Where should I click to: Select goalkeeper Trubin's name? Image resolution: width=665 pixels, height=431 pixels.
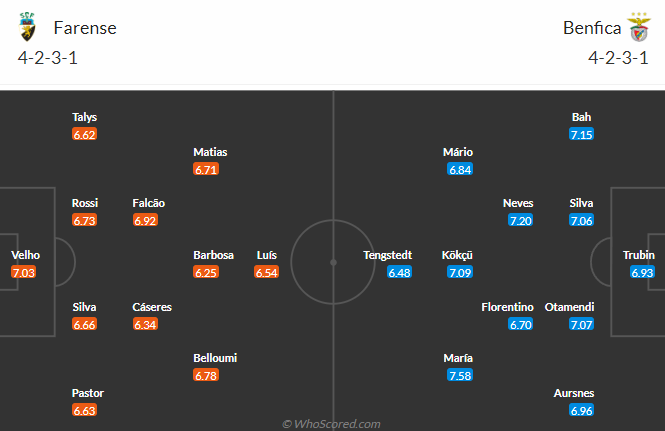pyautogui.click(x=642, y=255)
